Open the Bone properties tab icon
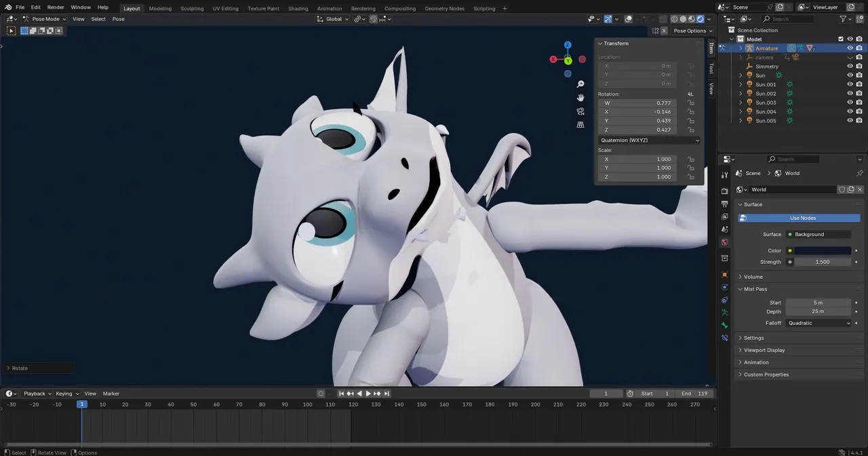Screen dimensions: 868x456 tap(724, 325)
